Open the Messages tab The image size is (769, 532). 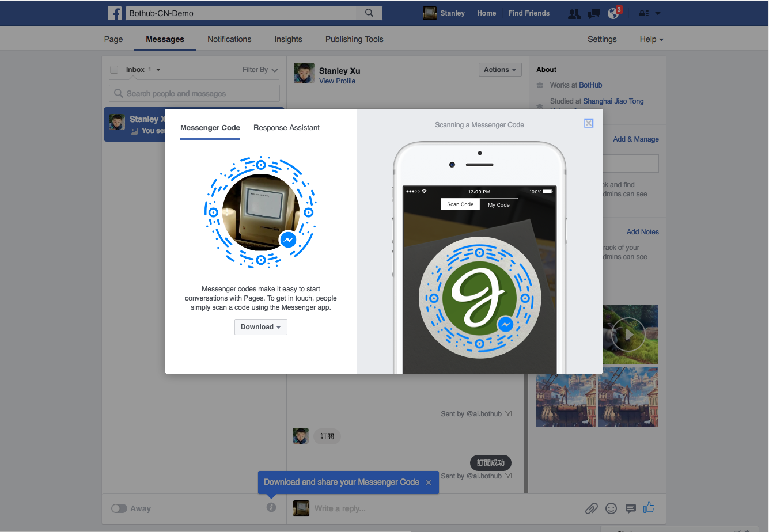pyautogui.click(x=165, y=39)
